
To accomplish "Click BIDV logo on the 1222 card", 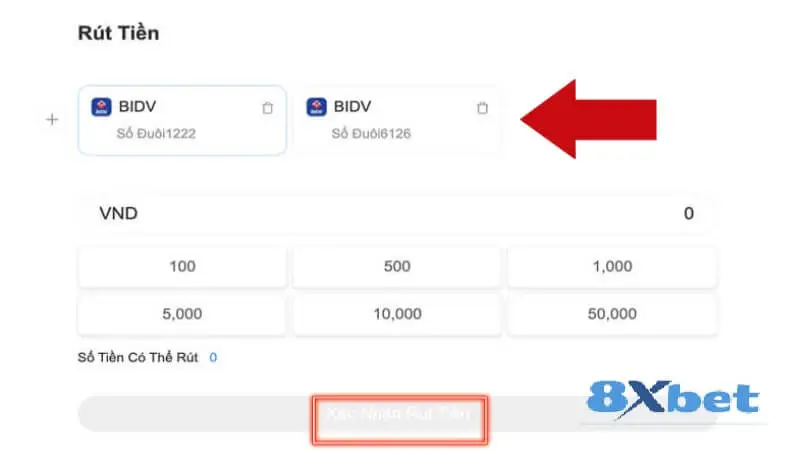I will 101,107.
